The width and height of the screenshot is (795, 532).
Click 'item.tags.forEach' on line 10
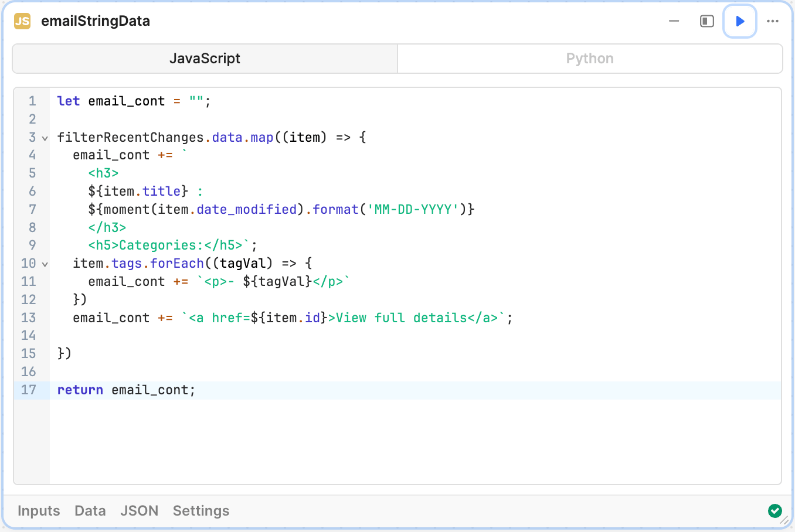click(138, 263)
